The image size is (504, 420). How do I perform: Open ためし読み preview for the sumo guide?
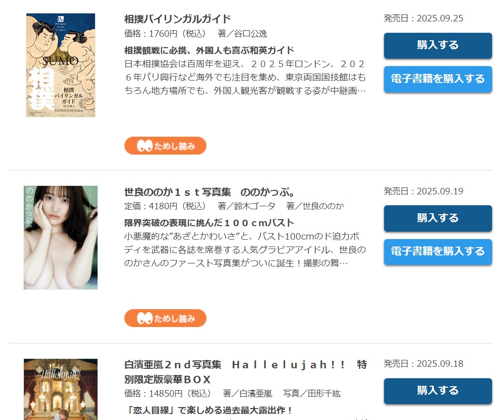tap(165, 146)
